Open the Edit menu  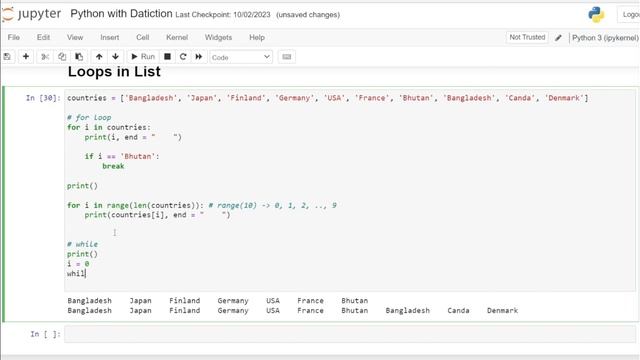(x=43, y=37)
